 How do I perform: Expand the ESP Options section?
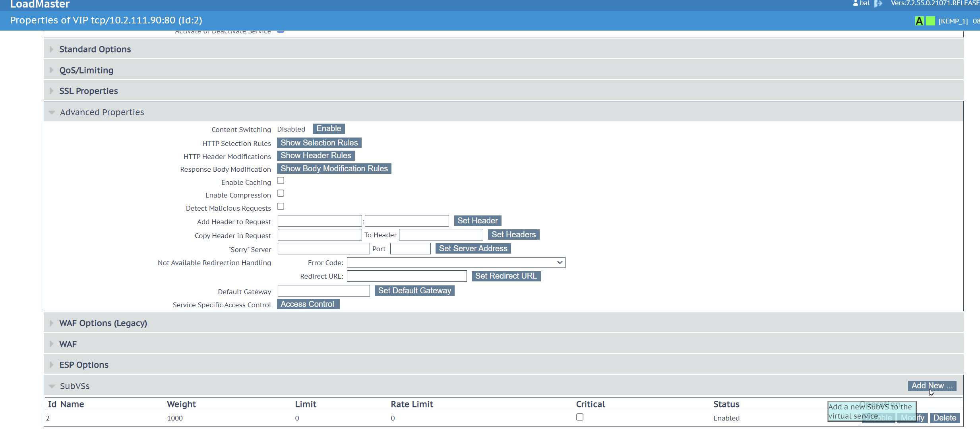tap(504, 365)
